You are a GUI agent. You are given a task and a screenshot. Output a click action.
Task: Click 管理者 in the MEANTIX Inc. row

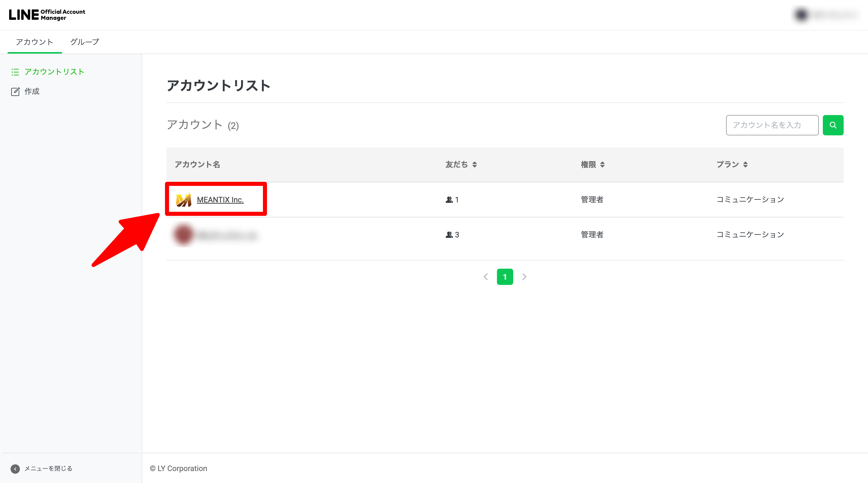coord(592,200)
